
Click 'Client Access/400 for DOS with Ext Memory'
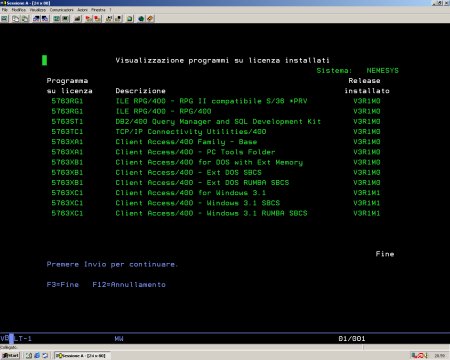point(209,162)
